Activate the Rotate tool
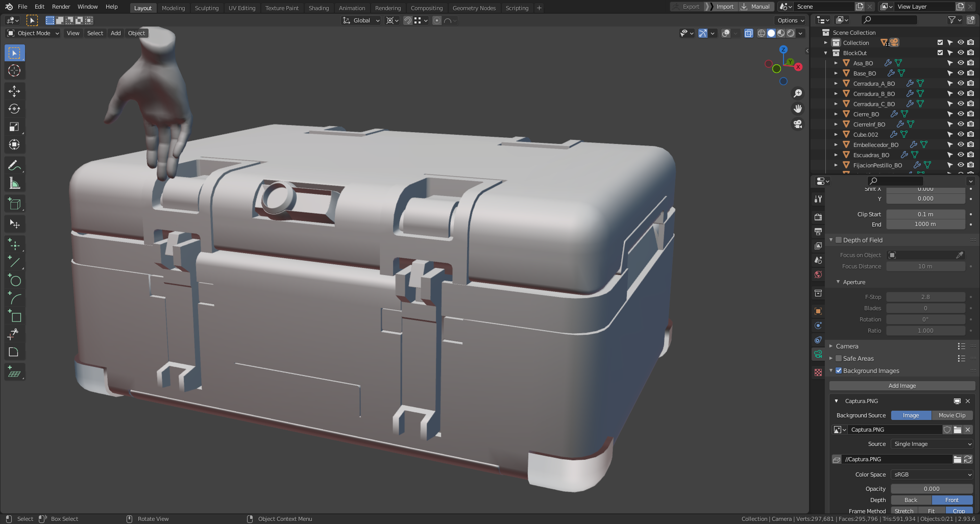This screenshot has width=980, height=524. click(14, 109)
